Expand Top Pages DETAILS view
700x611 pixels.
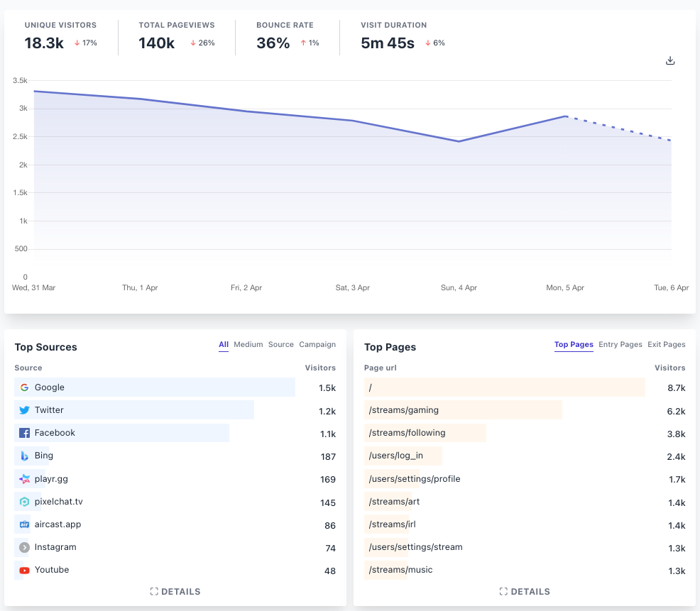tap(525, 591)
